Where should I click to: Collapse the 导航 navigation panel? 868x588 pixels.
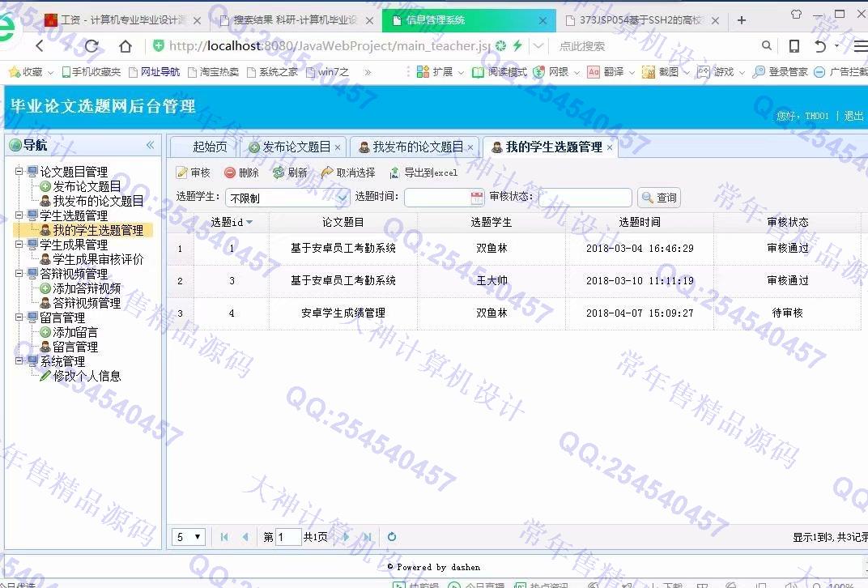[150, 145]
